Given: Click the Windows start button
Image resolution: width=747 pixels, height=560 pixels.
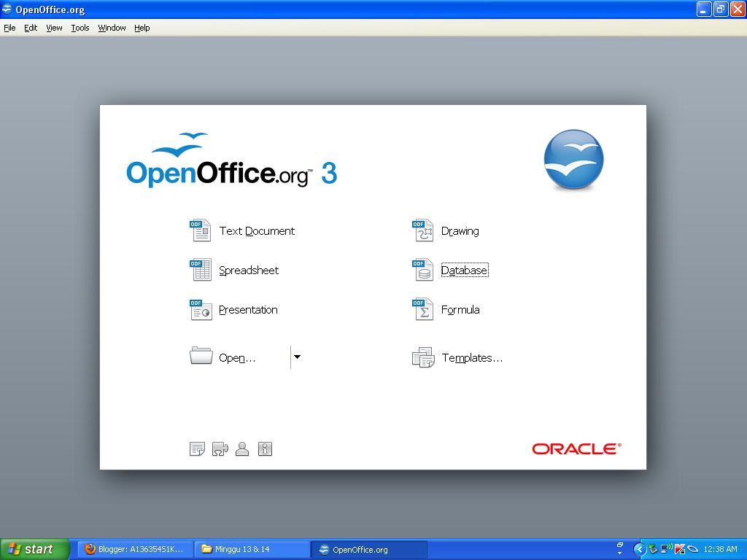Looking at the screenshot, I should (35, 549).
